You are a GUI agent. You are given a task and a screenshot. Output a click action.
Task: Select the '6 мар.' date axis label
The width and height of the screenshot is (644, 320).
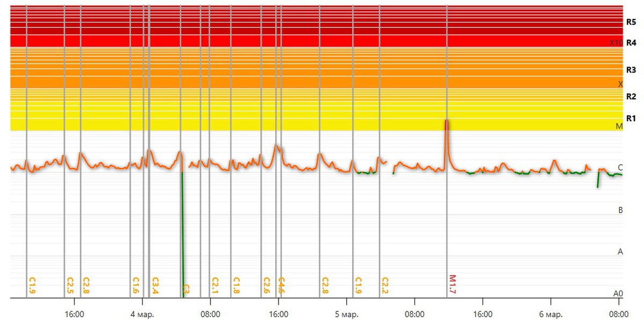551,314
